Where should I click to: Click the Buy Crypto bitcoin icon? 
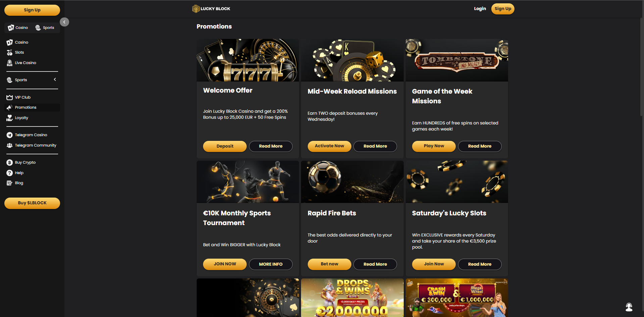9,162
